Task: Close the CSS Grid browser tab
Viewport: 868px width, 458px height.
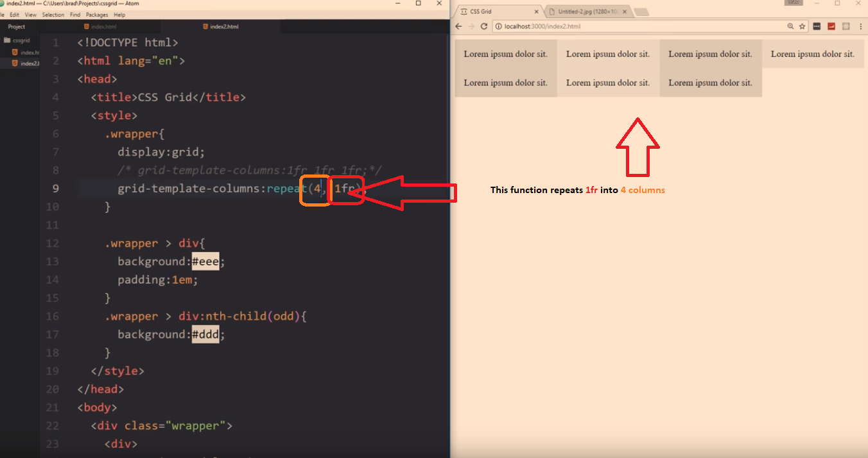Action: (537, 11)
